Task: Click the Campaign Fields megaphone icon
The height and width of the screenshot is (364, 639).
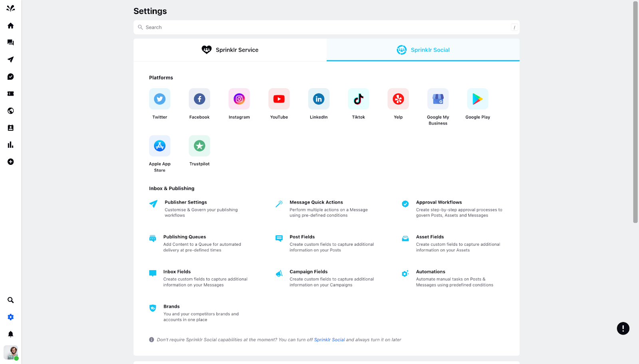Action: tap(279, 273)
